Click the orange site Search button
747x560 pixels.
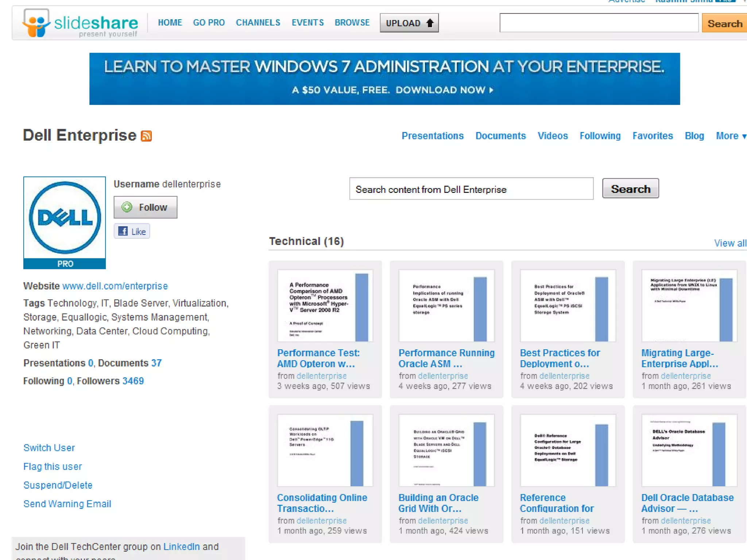point(724,23)
